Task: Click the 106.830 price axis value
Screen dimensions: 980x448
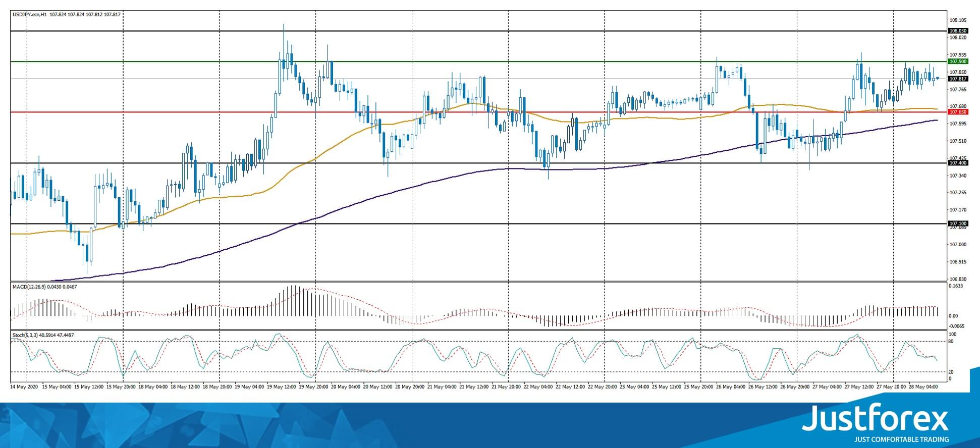Action: 958,279
